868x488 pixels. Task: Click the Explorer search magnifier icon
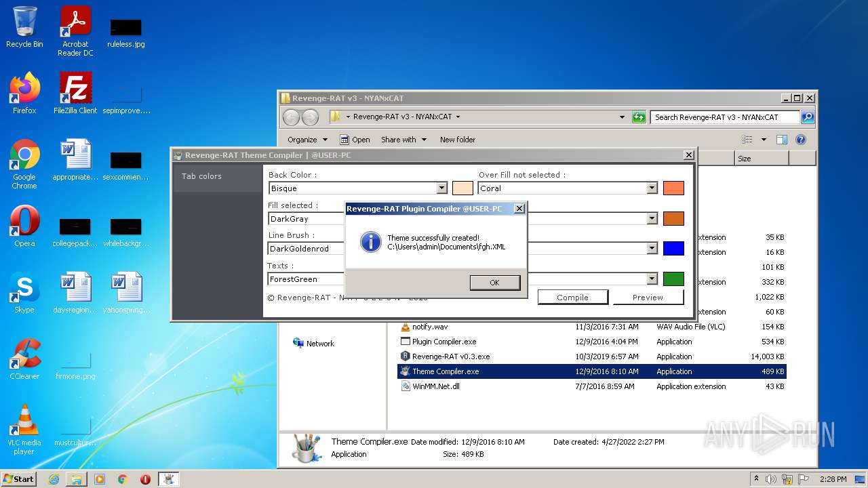point(807,117)
